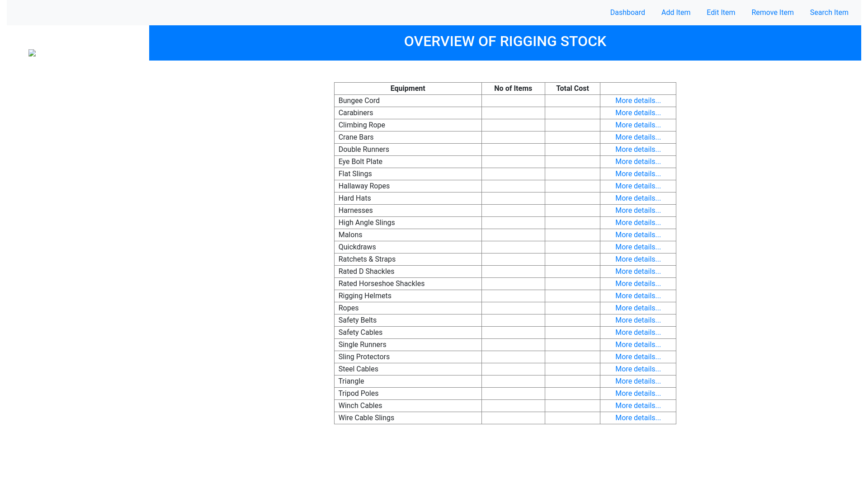Click the Hard Hats equipment name
Image resolution: width=868 pixels, height=488 pixels.
408,198
